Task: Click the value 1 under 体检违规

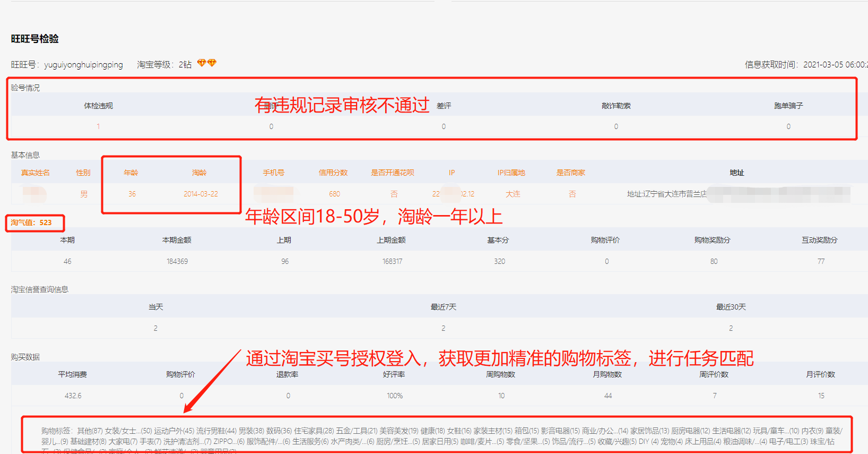Action: (98, 126)
